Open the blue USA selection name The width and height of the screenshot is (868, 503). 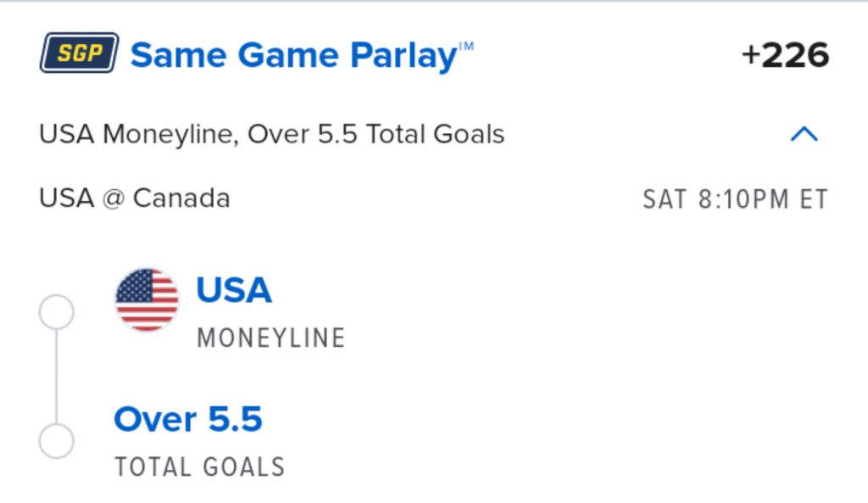point(234,290)
